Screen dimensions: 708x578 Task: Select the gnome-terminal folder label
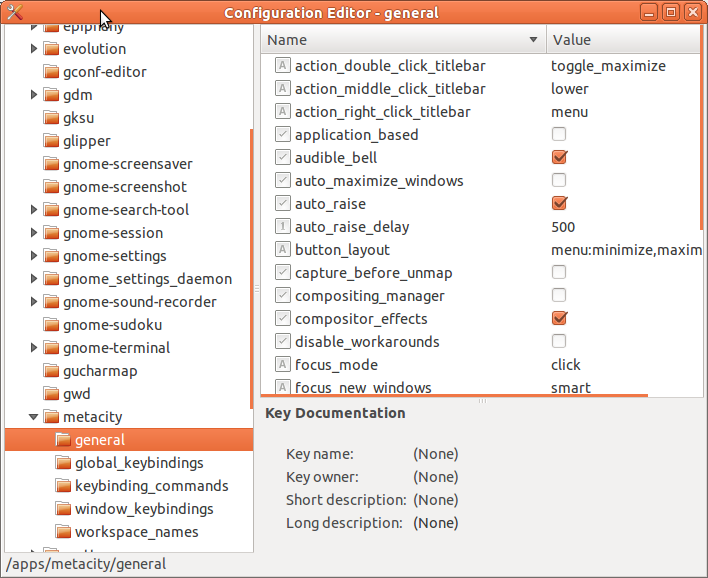tap(116, 348)
